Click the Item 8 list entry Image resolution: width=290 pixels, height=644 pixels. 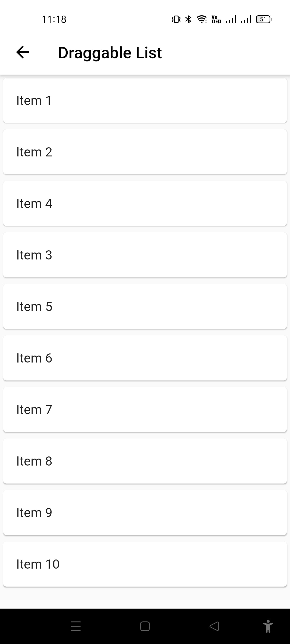145,461
